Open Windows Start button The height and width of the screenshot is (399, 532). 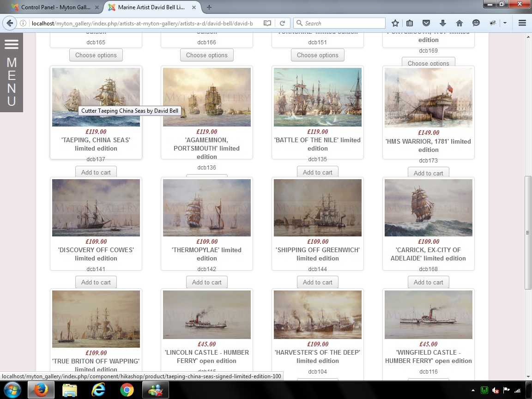click(x=12, y=390)
